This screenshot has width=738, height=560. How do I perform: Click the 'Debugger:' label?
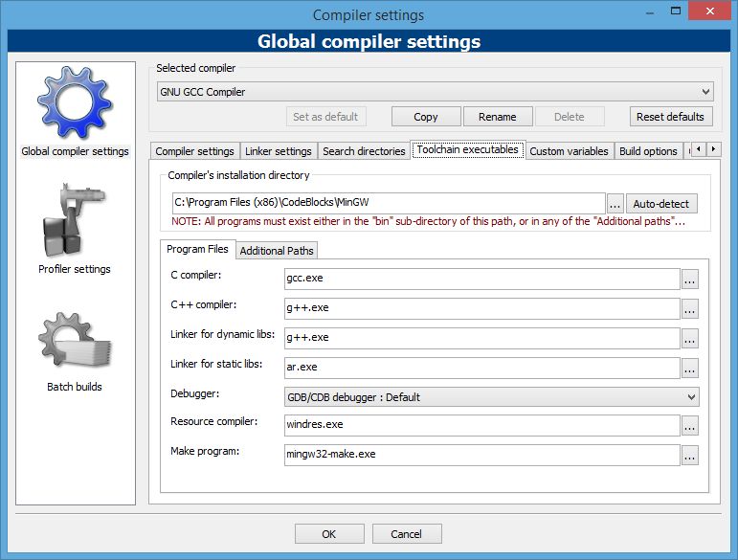(x=195, y=393)
